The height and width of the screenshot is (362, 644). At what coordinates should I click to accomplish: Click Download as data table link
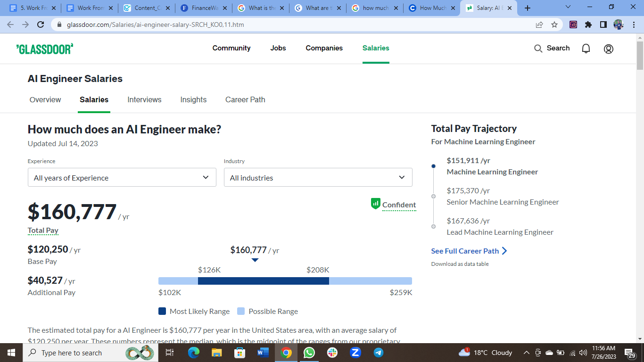[460, 264]
